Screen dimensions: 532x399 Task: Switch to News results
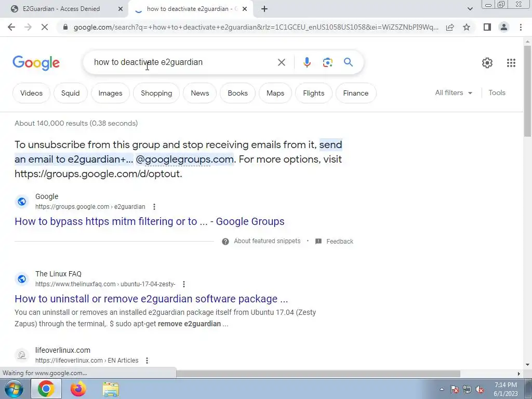[200, 93]
